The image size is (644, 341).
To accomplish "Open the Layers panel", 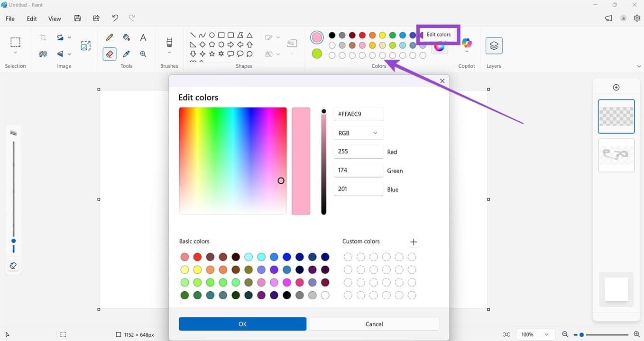I will (x=493, y=46).
